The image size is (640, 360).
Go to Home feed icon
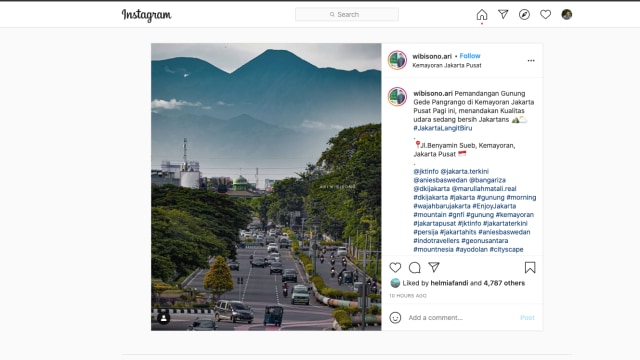482,15
